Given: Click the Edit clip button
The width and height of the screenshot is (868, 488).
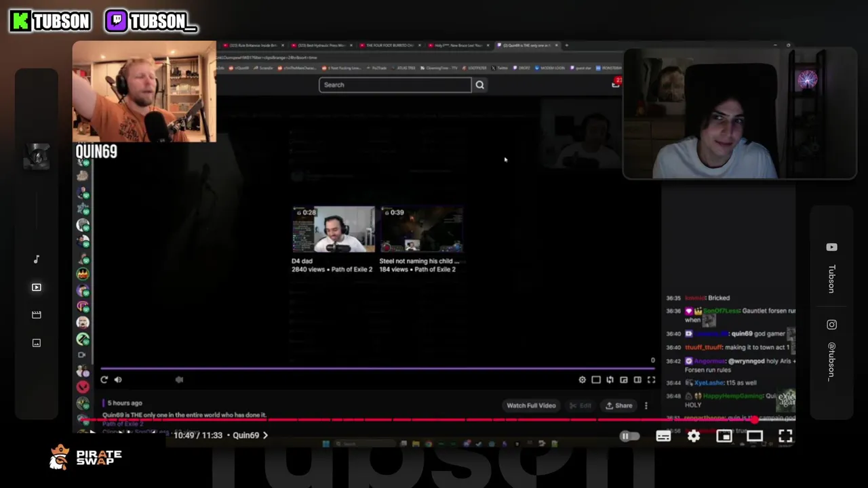Looking at the screenshot, I should pyautogui.click(x=580, y=405).
